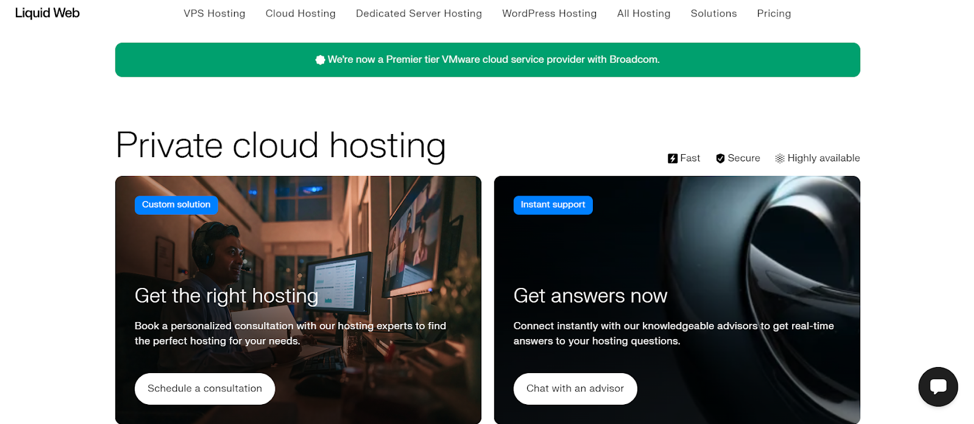Viewport: 974px width, 424px height.
Task: Click the Instant support badge
Action: pyautogui.click(x=553, y=205)
